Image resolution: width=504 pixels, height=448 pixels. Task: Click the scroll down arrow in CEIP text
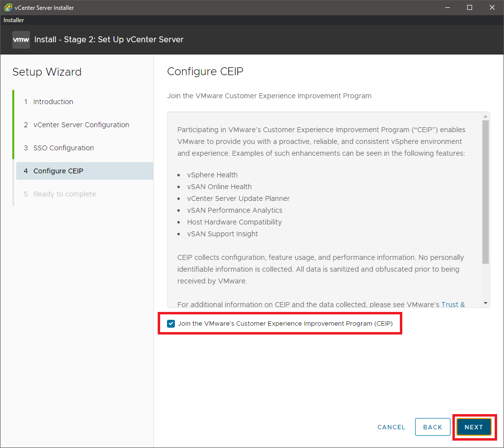tap(485, 303)
